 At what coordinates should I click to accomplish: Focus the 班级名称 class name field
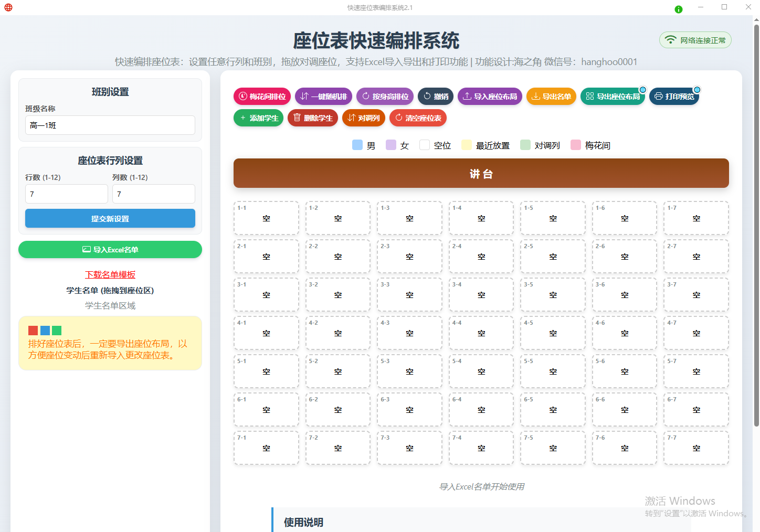click(x=110, y=125)
